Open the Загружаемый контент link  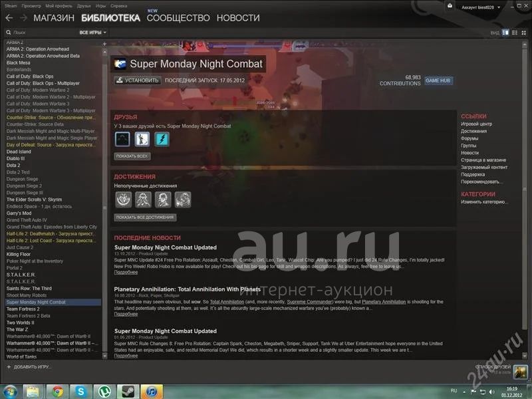484,168
